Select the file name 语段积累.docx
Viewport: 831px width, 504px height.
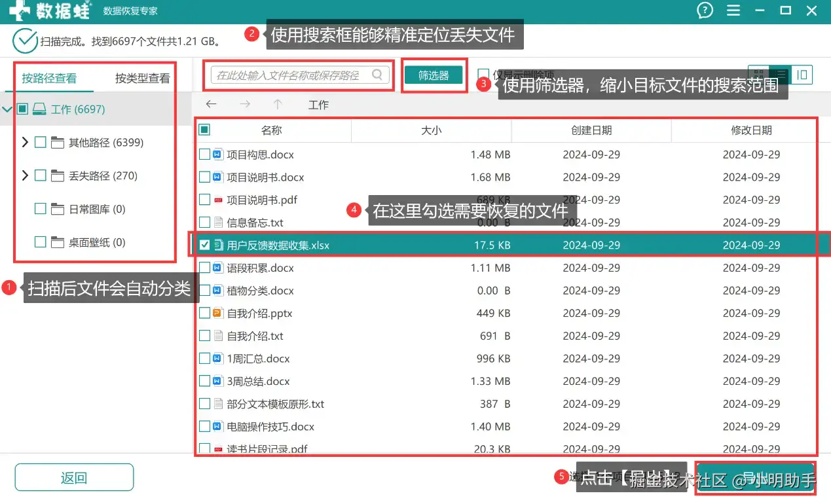tap(261, 268)
